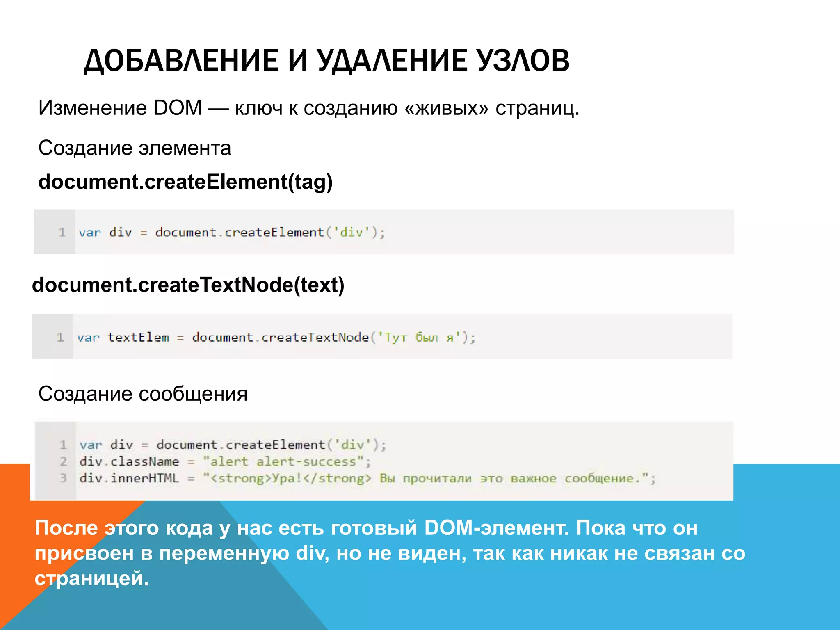Click the code line "var div = document.createElement('div');" in the first code block
Viewport: 840px width, 630px height.
tap(232, 233)
